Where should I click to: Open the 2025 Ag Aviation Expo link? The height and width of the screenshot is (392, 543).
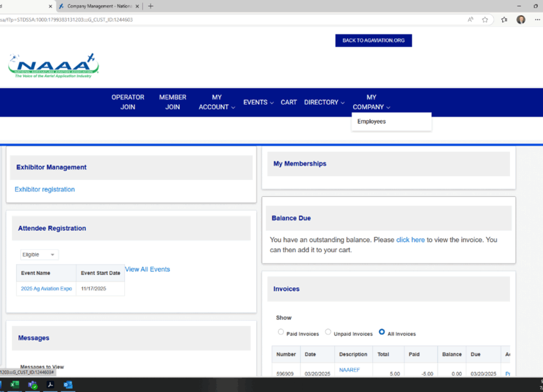pyautogui.click(x=47, y=289)
